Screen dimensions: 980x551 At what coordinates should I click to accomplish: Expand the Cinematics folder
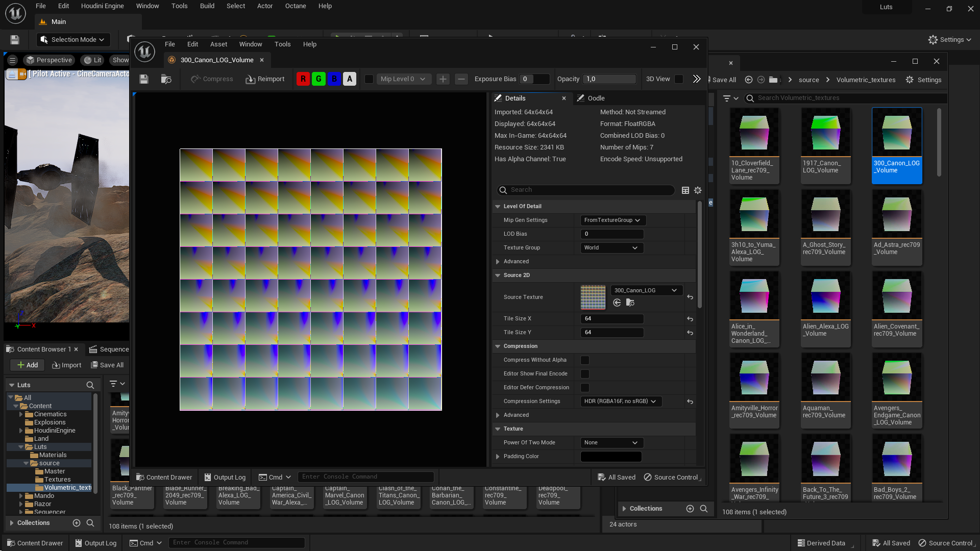(x=21, y=414)
